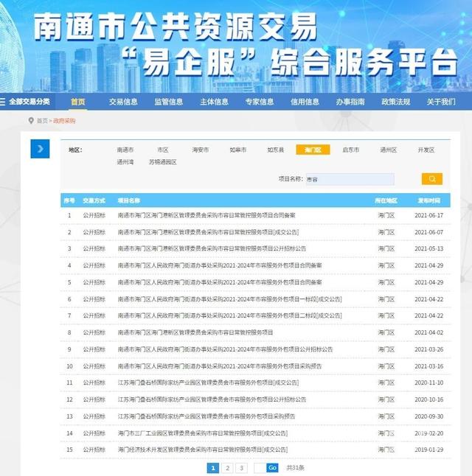The width and height of the screenshot is (472, 476).
Task: Open 交易信息 navigation tab
Action: [x=123, y=102]
